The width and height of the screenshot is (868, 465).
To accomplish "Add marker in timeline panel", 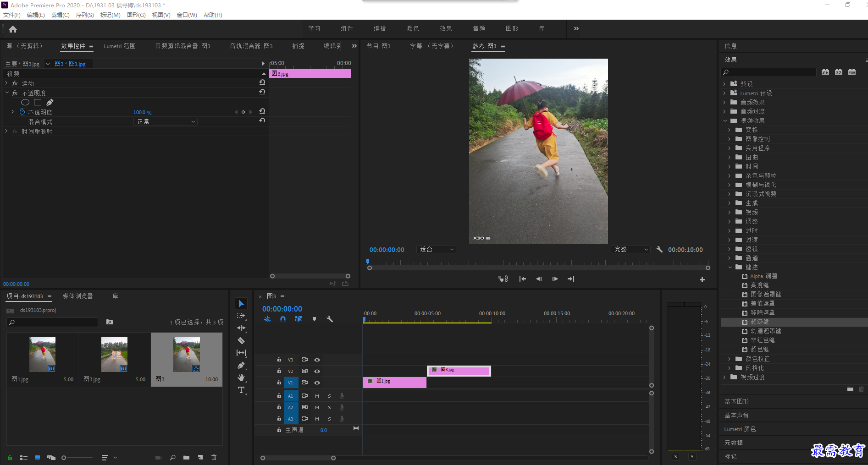I will coord(314,319).
